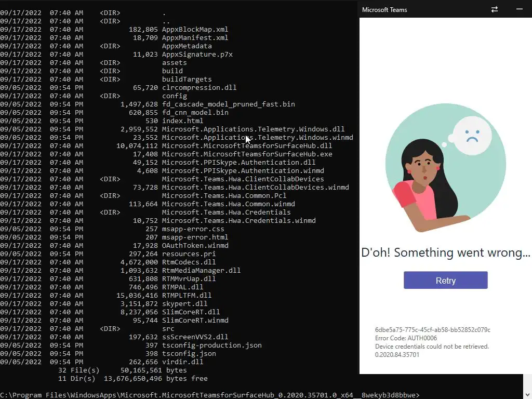Click the Microsoft Teams window title
Screen dimensions: 532x399
(x=384, y=10)
